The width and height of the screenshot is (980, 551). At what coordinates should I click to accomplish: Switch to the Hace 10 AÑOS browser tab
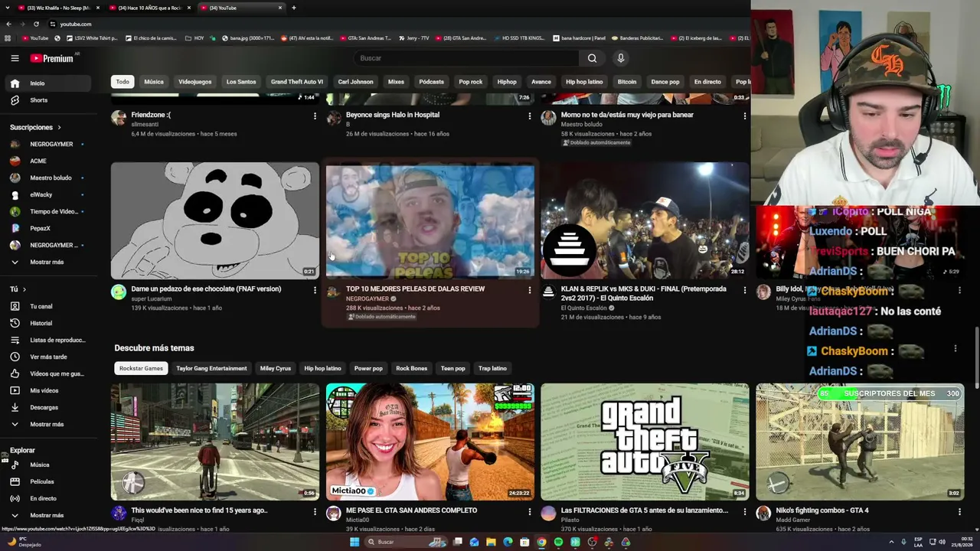[x=149, y=8]
